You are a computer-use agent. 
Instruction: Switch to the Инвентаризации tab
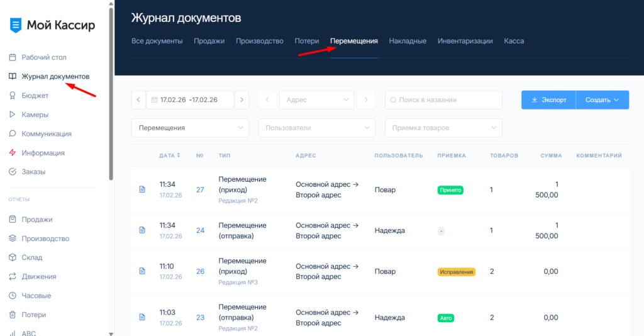pos(465,41)
